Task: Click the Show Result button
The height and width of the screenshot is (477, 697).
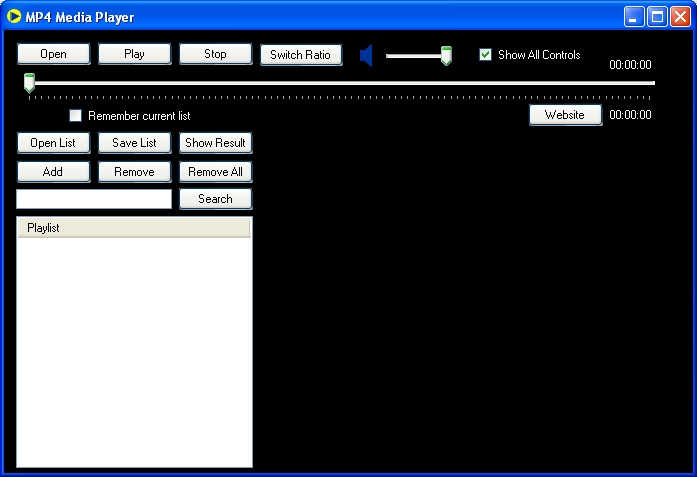Action: [x=215, y=143]
